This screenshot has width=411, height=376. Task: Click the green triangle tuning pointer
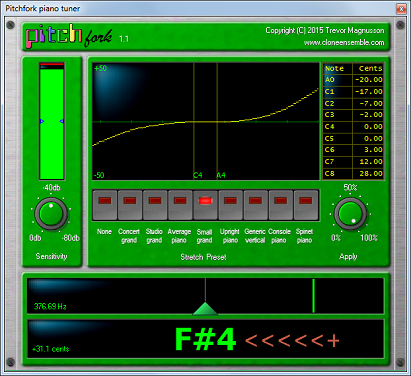(x=205, y=309)
